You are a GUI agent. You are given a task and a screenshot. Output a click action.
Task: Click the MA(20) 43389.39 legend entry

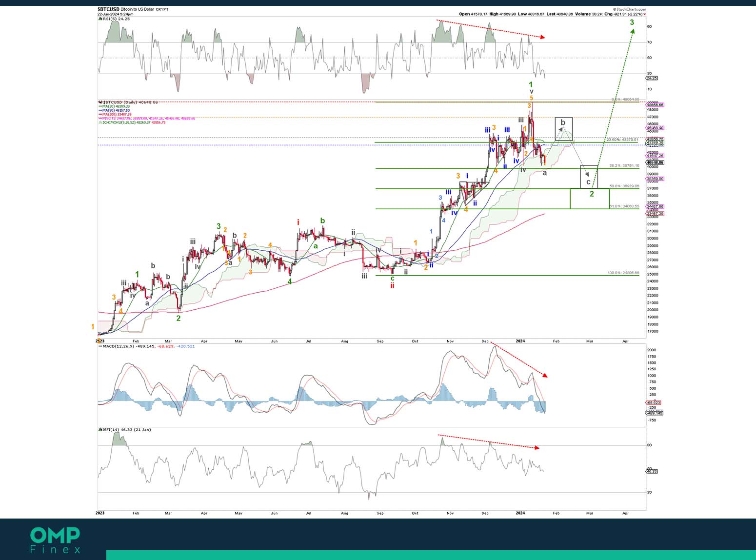pyautogui.click(x=115, y=106)
